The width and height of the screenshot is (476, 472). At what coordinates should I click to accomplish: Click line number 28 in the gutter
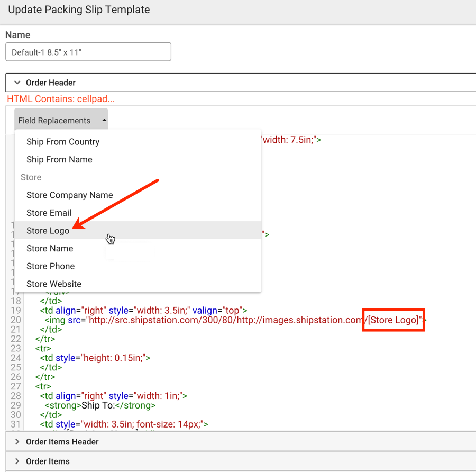[16, 396]
